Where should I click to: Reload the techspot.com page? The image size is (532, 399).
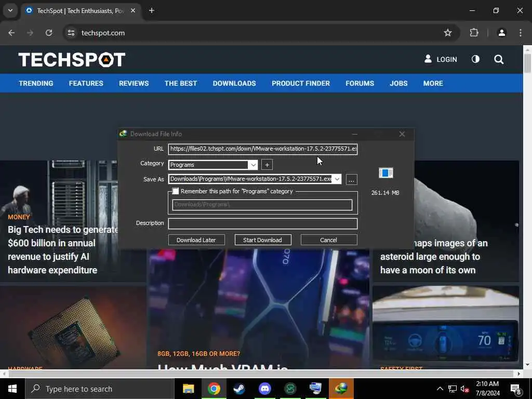click(x=49, y=33)
